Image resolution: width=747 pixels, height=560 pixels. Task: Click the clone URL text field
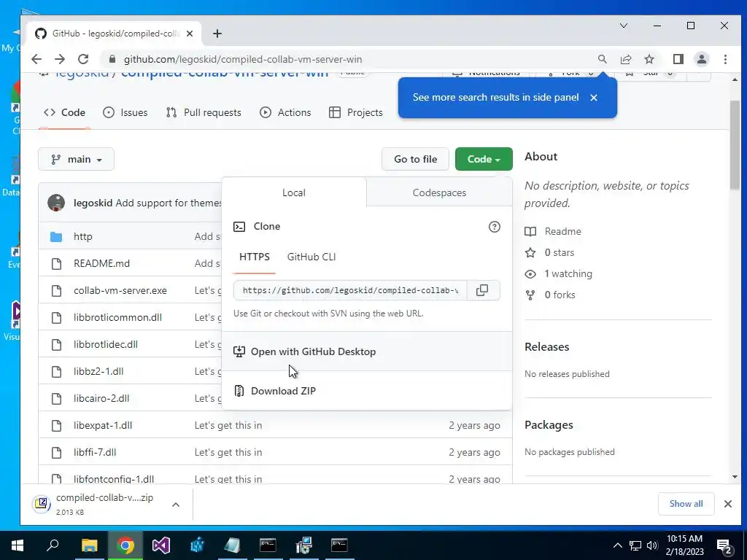coord(350,290)
